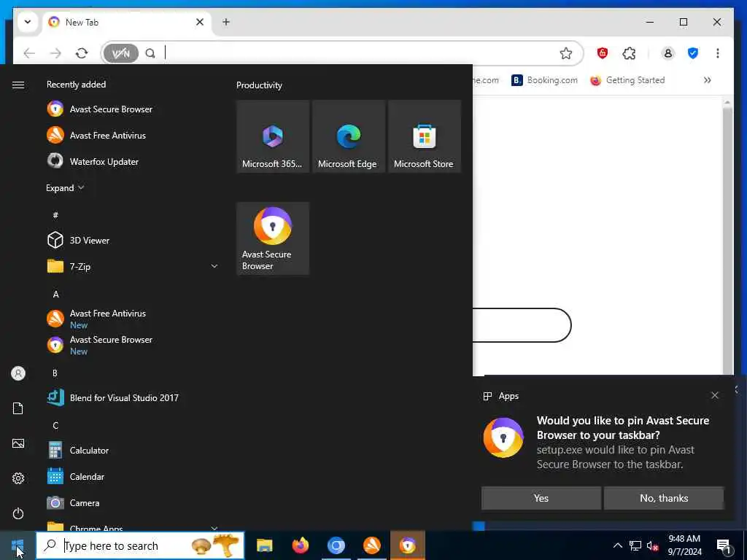Open a new tab with plus button

pyautogui.click(x=226, y=22)
